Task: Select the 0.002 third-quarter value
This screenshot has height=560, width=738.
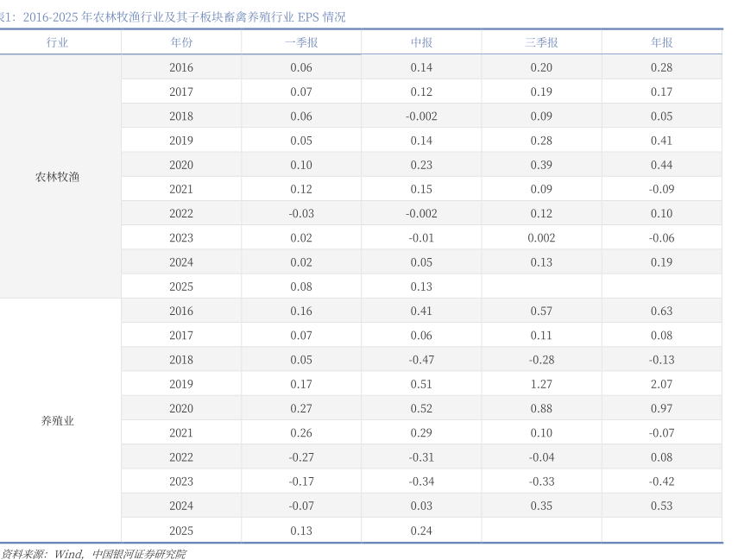Action: pos(541,238)
